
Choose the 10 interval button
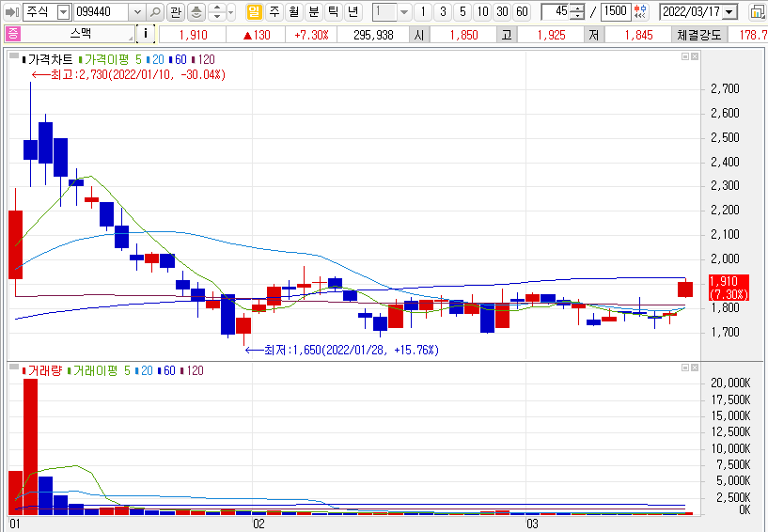482,12
